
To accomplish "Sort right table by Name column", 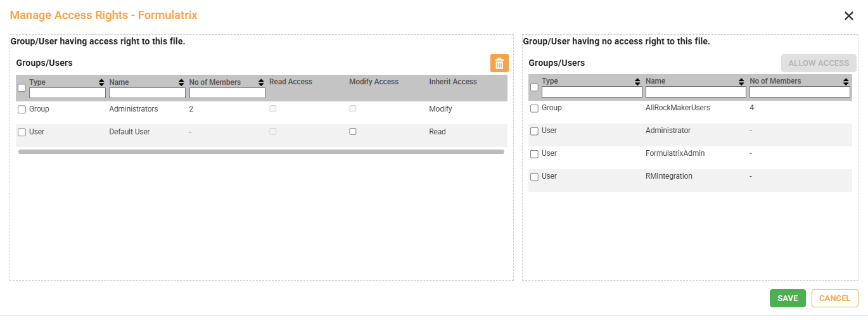I will [742, 82].
